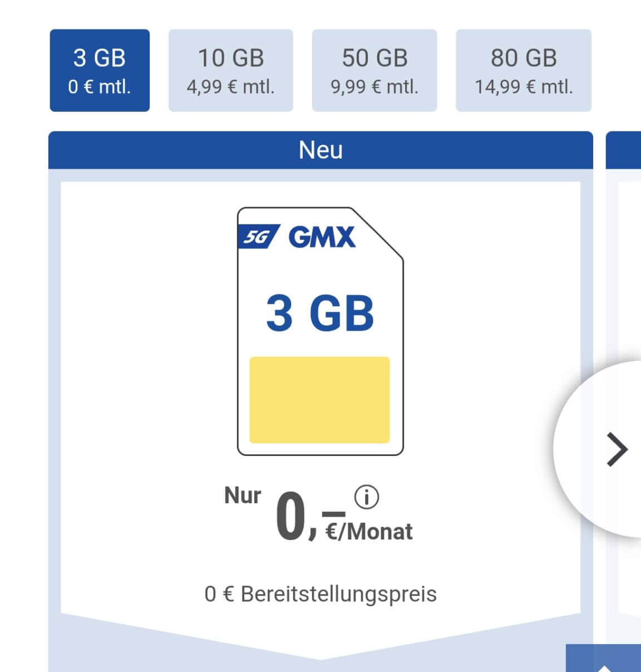The height and width of the screenshot is (672, 641).
Task: Click the partially visible next card header
Action: pos(623,150)
